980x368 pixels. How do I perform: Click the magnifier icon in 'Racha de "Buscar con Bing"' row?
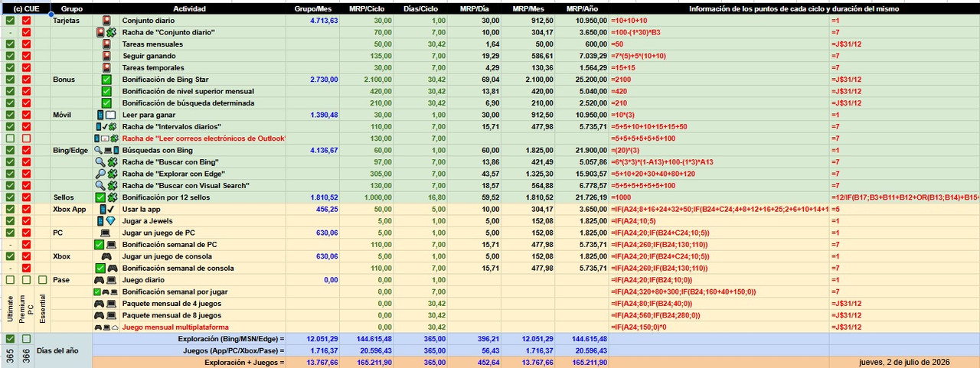point(101,161)
